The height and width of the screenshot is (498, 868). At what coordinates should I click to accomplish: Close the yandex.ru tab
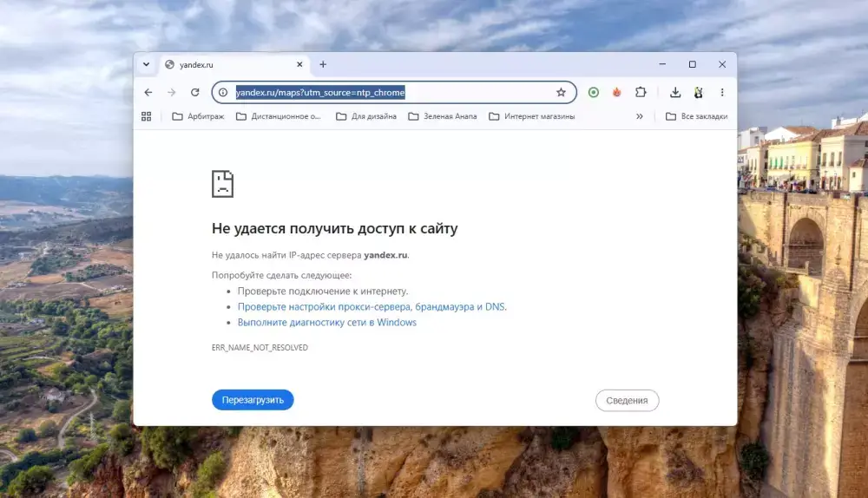(299, 64)
